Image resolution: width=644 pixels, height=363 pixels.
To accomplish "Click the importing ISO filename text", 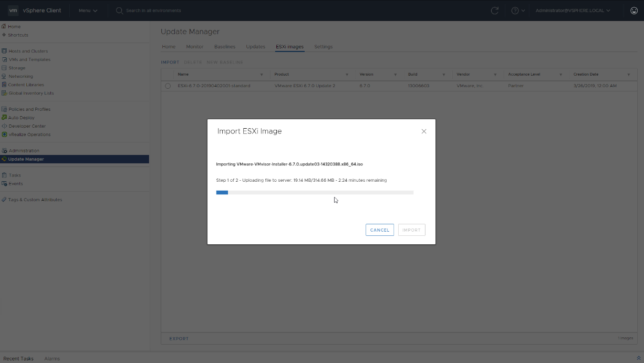I will click(289, 164).
